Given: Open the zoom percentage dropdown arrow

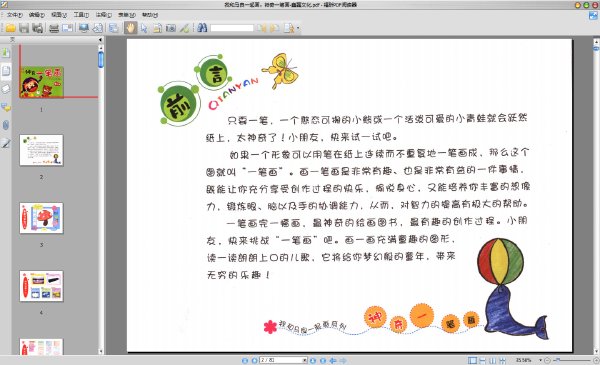Looking at the screenshot, I should [x=540, y=360].
